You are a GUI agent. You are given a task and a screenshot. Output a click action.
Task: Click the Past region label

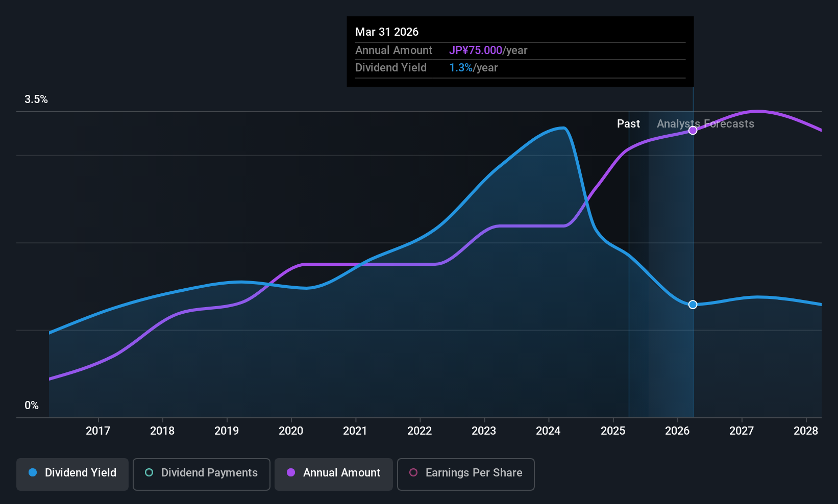point(628,124)
